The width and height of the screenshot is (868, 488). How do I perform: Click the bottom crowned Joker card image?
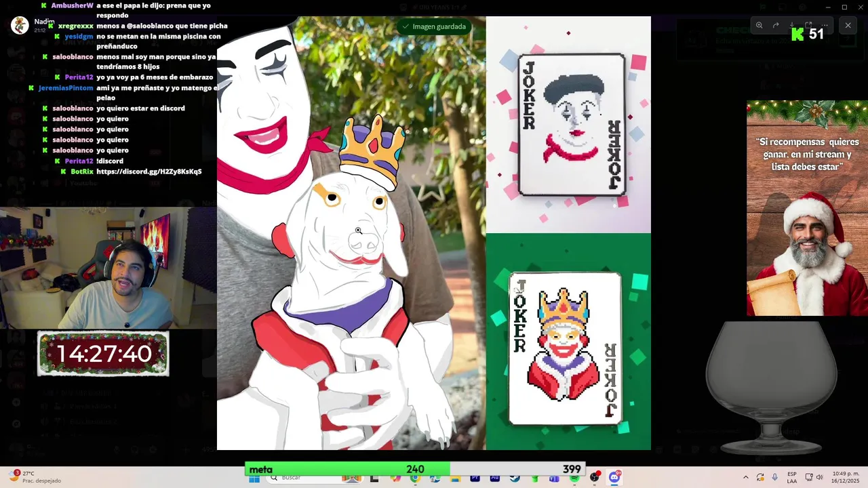click(x=565, y=348)
